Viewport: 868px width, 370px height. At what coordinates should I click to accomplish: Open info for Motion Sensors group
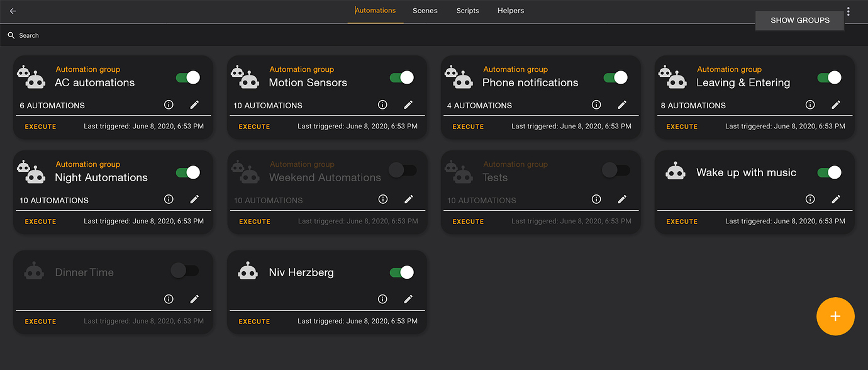point(382,105)
